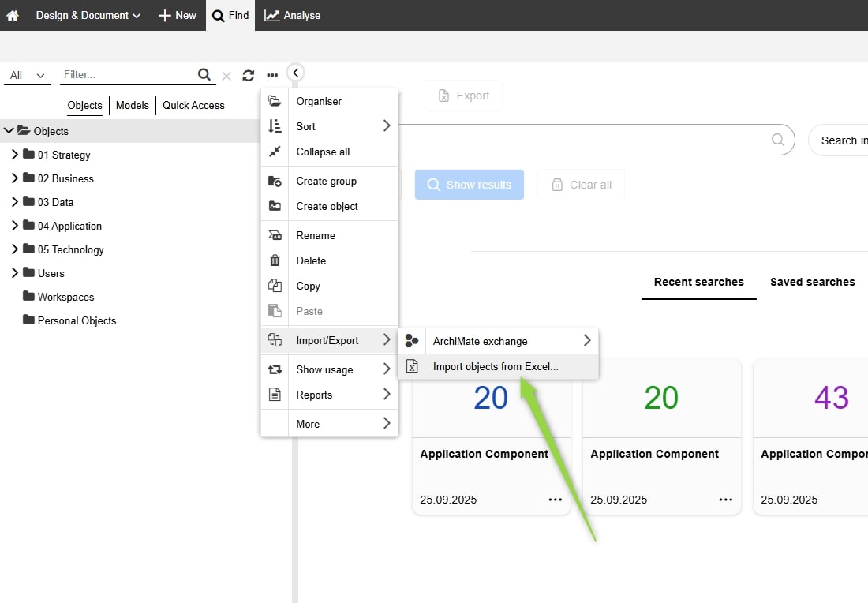Switch to the Models tab
Screen dimensions: 868x603
pyautogui.click(x=132, y=105)
